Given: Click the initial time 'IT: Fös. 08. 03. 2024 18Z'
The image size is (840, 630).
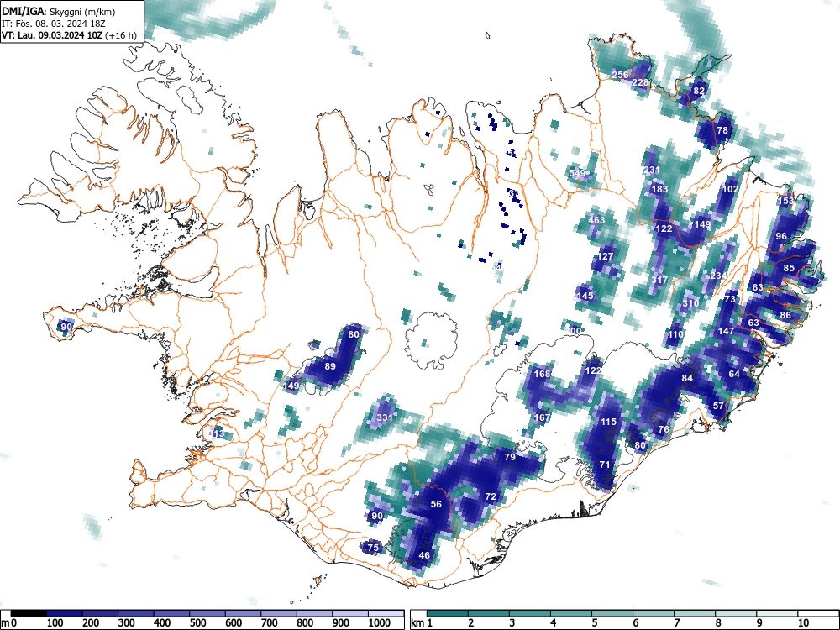Looking at the screenshot, I should pyautogui.click(x=54, y=24).
